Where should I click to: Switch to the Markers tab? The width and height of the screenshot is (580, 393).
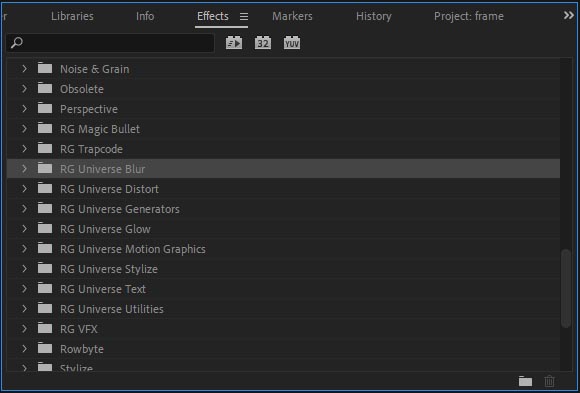(x=292, y=16)
